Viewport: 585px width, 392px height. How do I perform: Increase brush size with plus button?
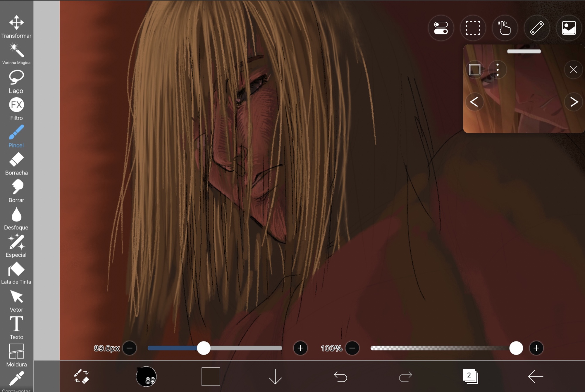[300, 348]
